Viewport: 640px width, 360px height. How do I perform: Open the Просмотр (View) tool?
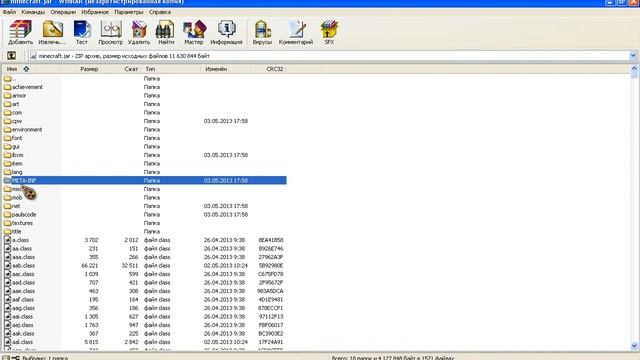110,32
